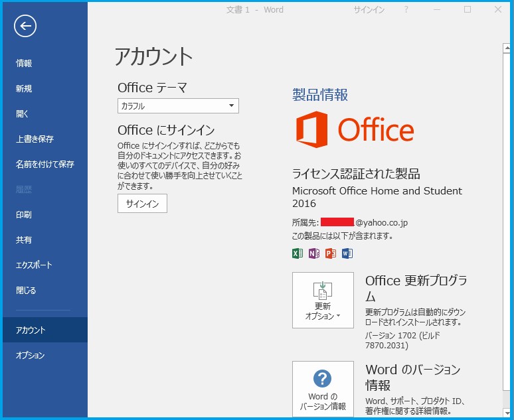Click the vertical scrollbar track
This screenshot has width=514, height=420.
(507, 399)
